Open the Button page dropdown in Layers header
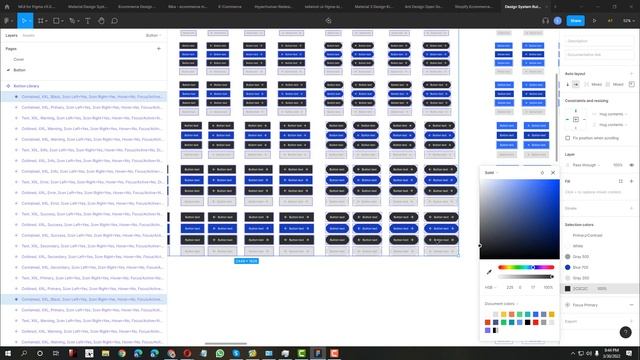 (x=153, y=36)
